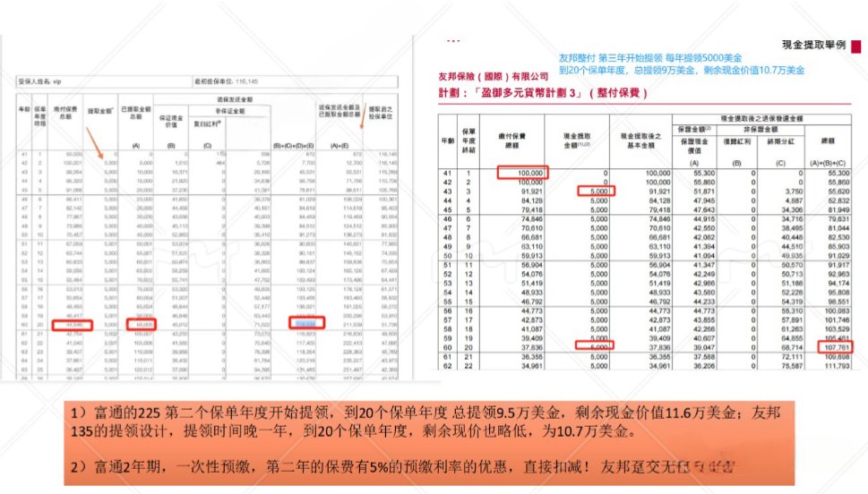The image size is (868, 494).
Task: Click the '111,793' total in last row
Action: [x=836, y=366]
